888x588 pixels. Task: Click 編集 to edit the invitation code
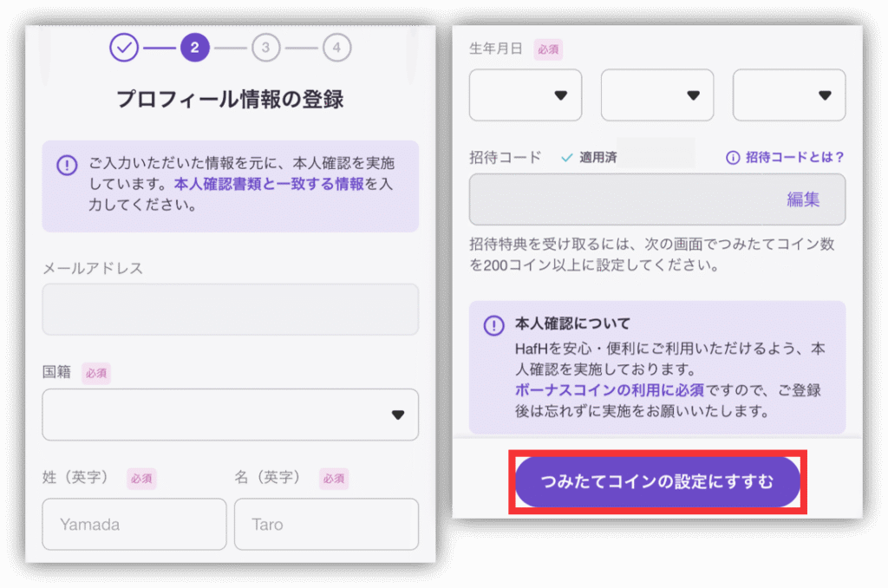coord(803,199)
